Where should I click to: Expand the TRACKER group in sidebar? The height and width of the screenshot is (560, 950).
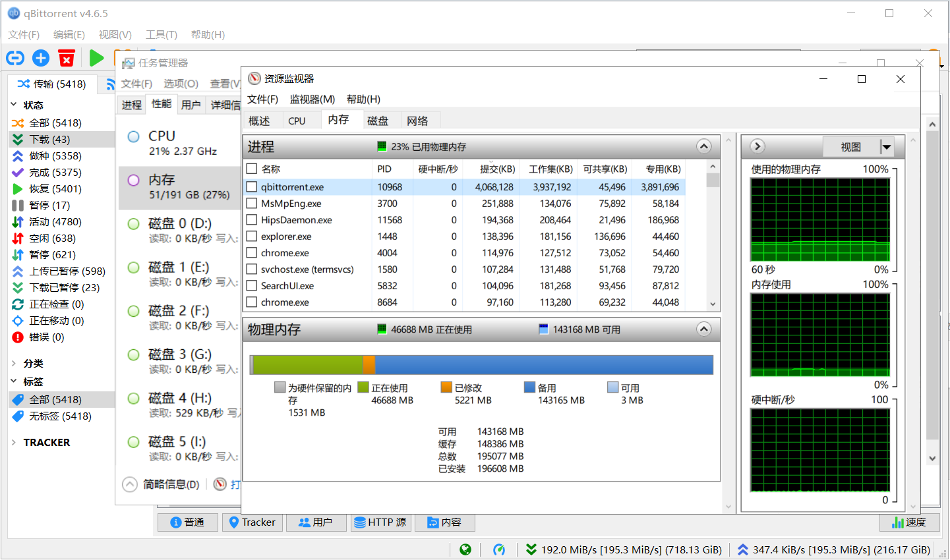(14, 442)
